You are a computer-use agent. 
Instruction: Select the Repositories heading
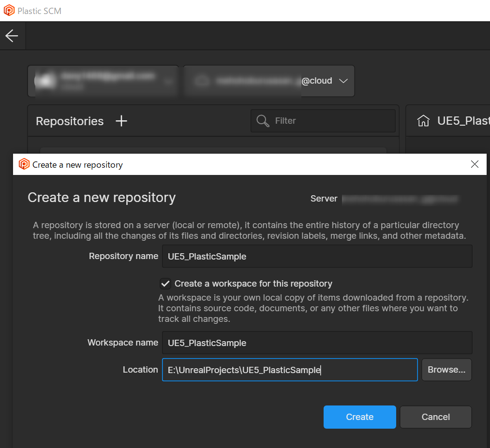tap(70, 121)
